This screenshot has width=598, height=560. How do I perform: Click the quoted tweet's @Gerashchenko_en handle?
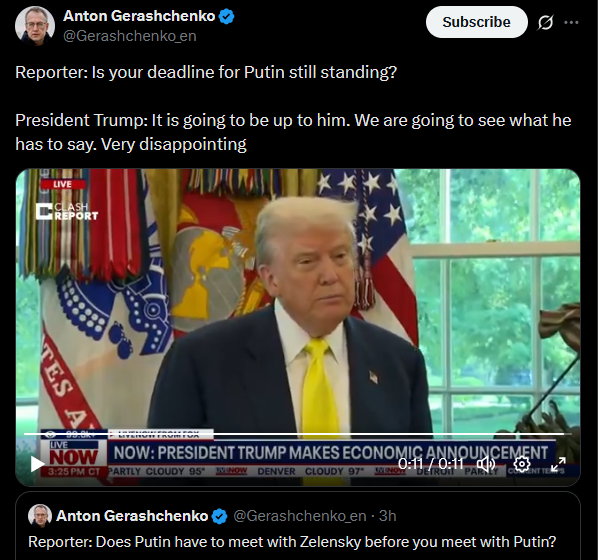click(x=299, y=516)
